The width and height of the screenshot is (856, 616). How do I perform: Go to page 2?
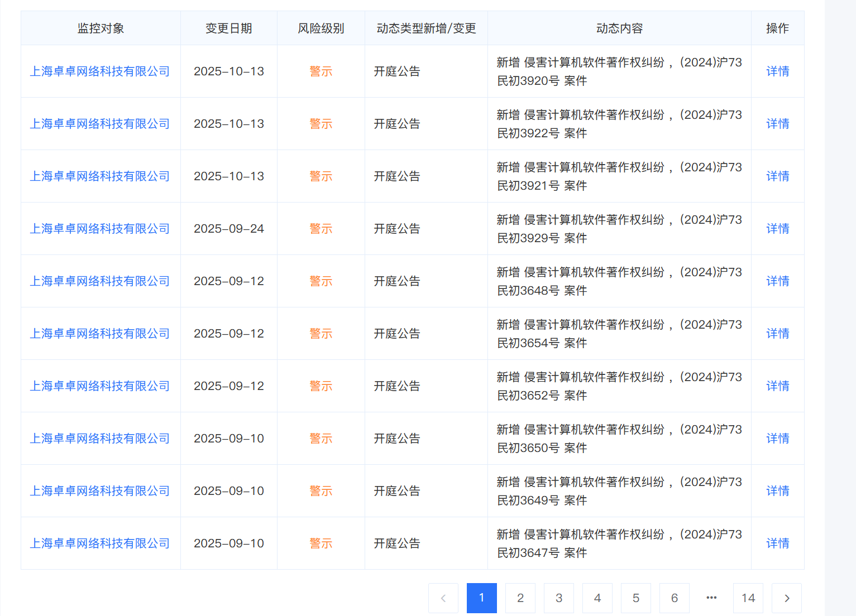(520, 598)
